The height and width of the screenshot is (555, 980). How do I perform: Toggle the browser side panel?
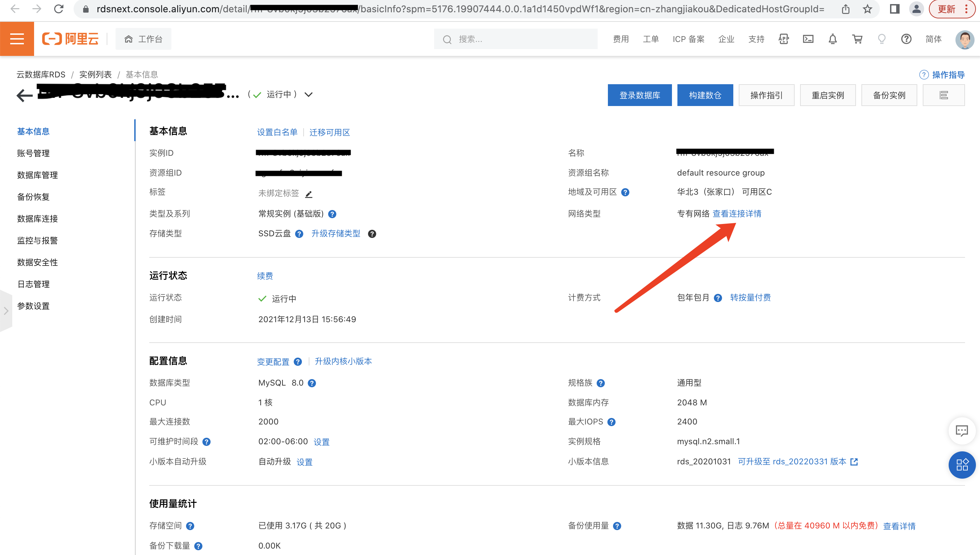coord(895,9)
